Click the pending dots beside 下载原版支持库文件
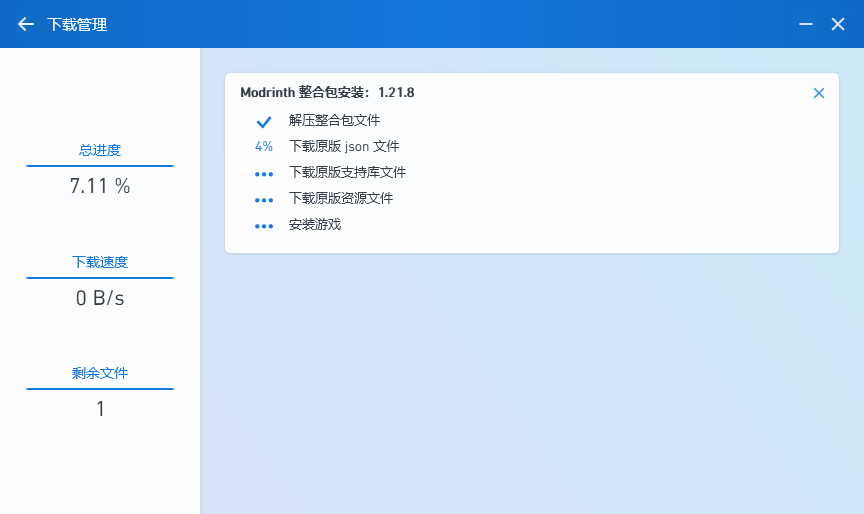Screen dimensions: 864x514 264,173
